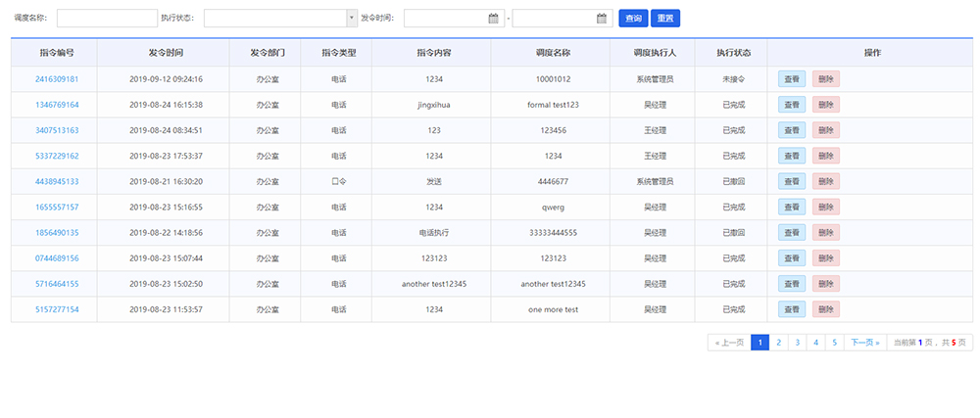Click the 查询 search button
This screenshot has height=418, width=980.
click(x=633, y=18)
